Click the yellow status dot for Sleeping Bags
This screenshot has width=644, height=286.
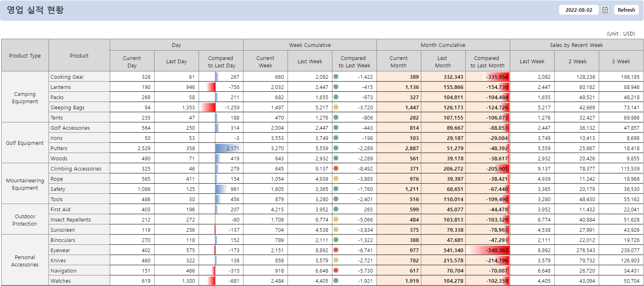pos(336,107)
